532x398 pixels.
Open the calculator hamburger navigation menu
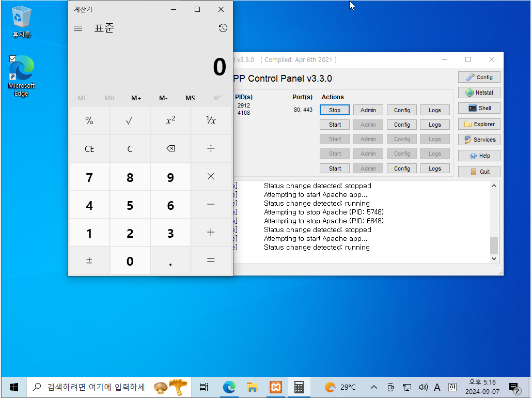[78, 28]
